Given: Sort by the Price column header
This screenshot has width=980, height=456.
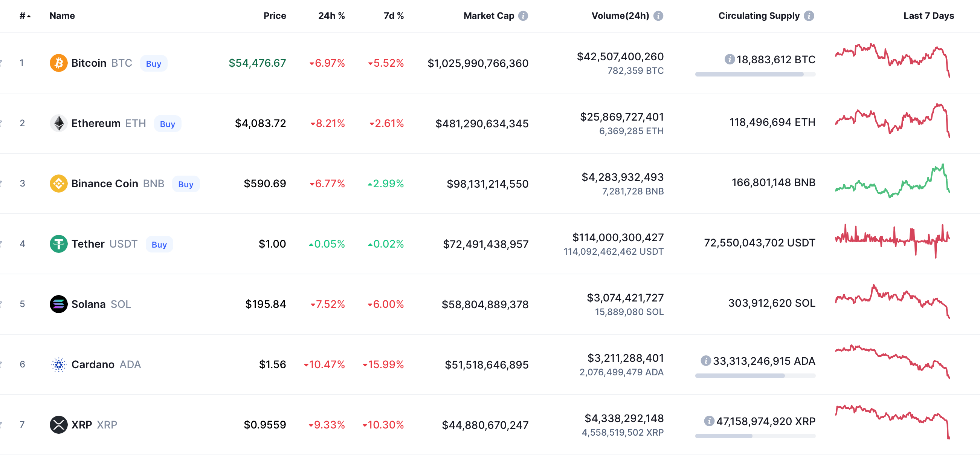Looking at the screenshot, I should coord(274,15).
